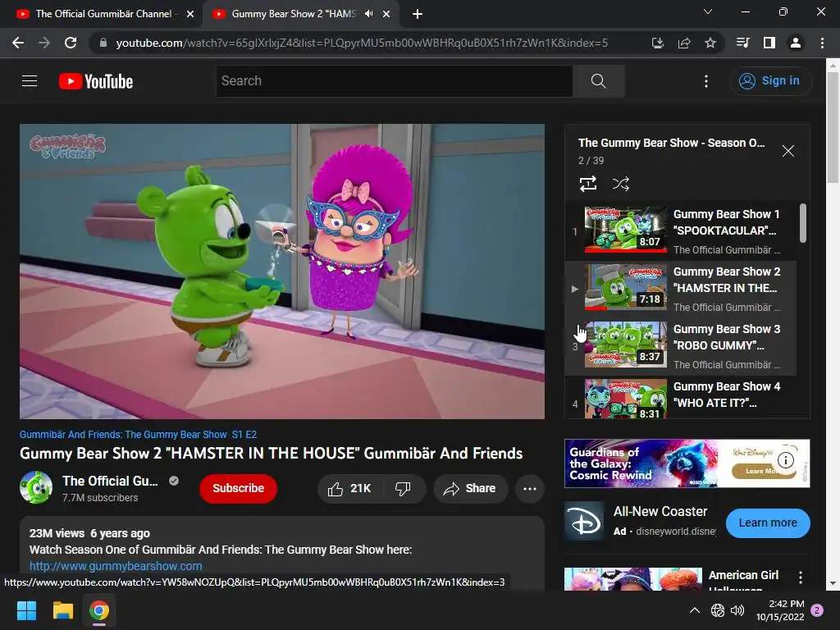Dislike the video with thumbs down
840x630 pixels.
403,489
